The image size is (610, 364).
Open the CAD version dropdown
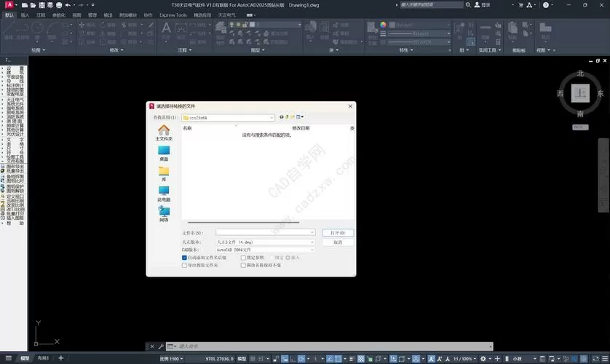tap(312, 250)
